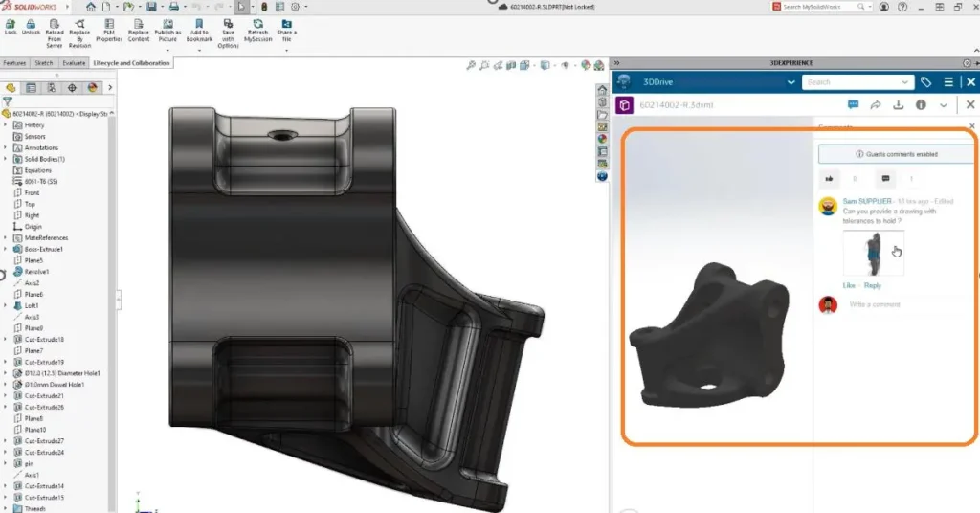Screen dimensions: 980x513
Task: Switch to the Sketch tab
Action: tap(44, 63)
